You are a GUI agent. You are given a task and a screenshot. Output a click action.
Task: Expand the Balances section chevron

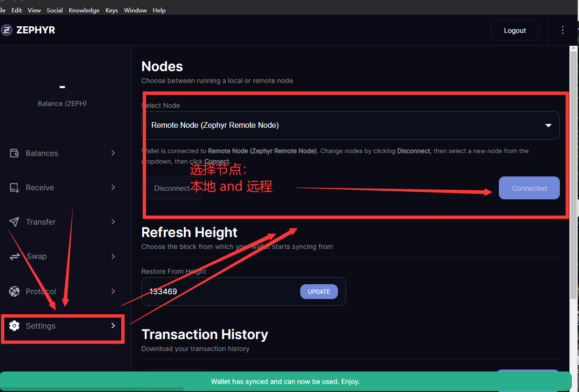tap(113, 153)
